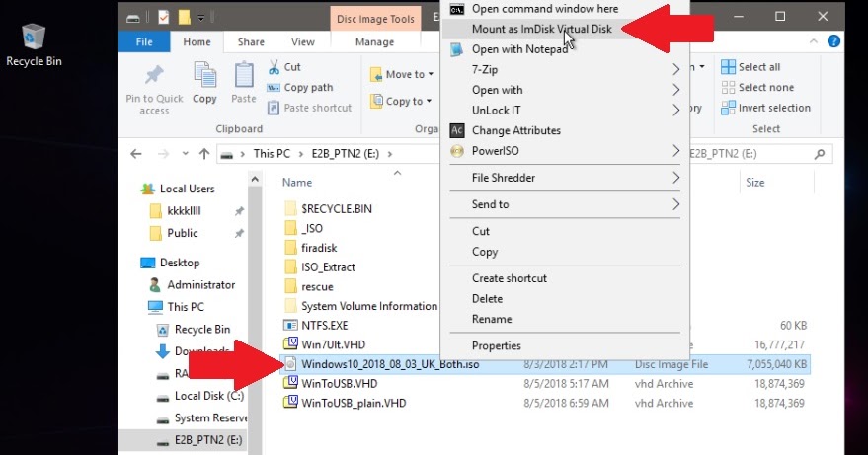Expand the File Shredder submenu
This screenshot has height=455, width=868.
pyautogui.click(x=565, y=178)
